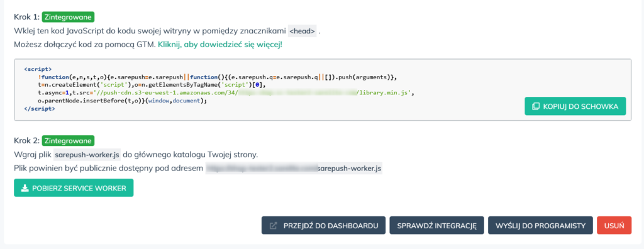Click the KOPIUJ DO SCHOWKA button
Image resolution: width=644 pixels, height=249 pixels.
pyautogui.click(x=575, y=106)
